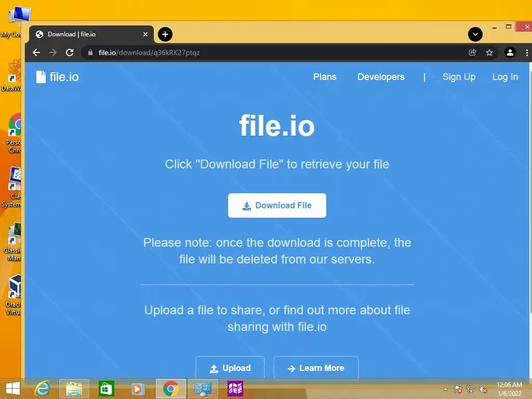Bookmark this page with the star icon
532x399 pixels.
pyautogui.click(x=489, y=52)
